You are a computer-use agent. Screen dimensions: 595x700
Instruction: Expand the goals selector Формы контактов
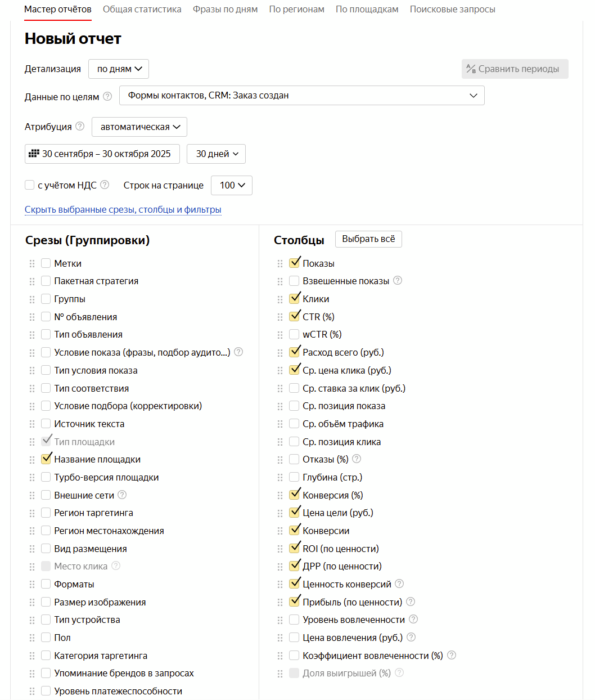coord(301,96)
